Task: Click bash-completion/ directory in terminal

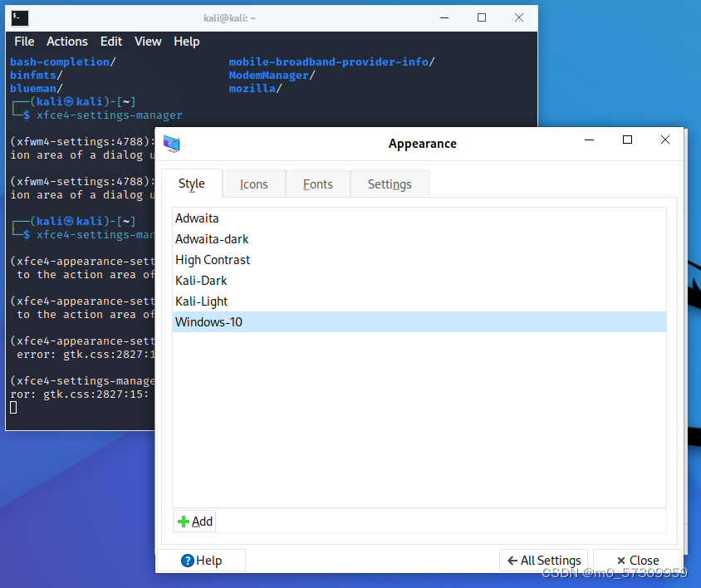Action: click(x=63, y=61)
